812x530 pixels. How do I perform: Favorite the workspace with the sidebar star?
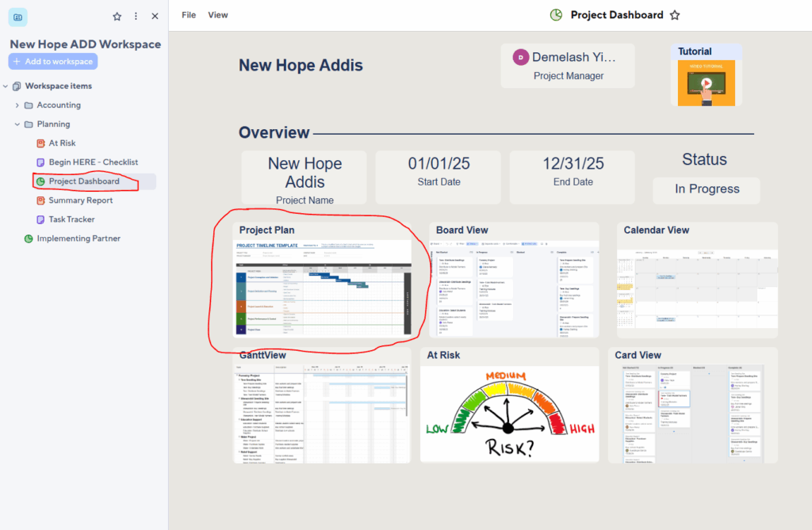[x=117, y=17]
